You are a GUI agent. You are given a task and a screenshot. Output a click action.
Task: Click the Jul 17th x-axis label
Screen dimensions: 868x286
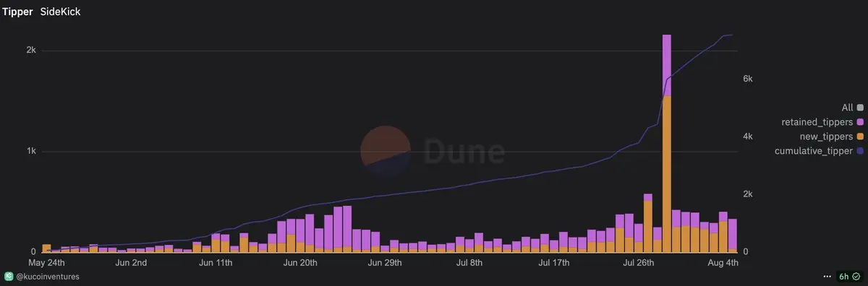(553, 262)
